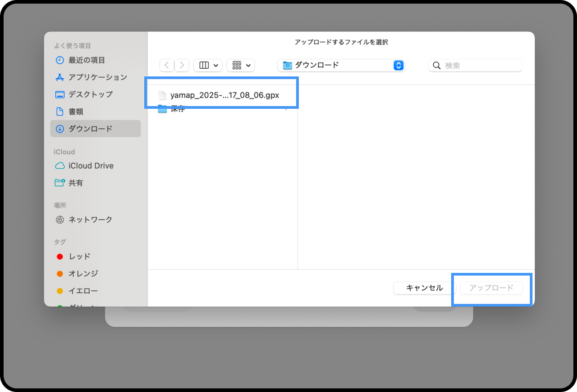The width and height of the screenshot is (577, 392).
Task: Open the 保存 folder
Action: (178, 108)
